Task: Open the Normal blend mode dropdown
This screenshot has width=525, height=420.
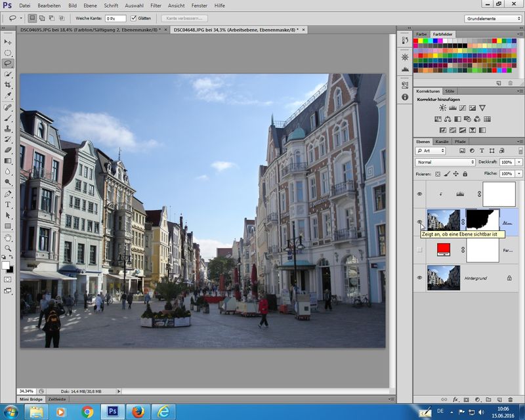Action: click(x=445, y=162)
